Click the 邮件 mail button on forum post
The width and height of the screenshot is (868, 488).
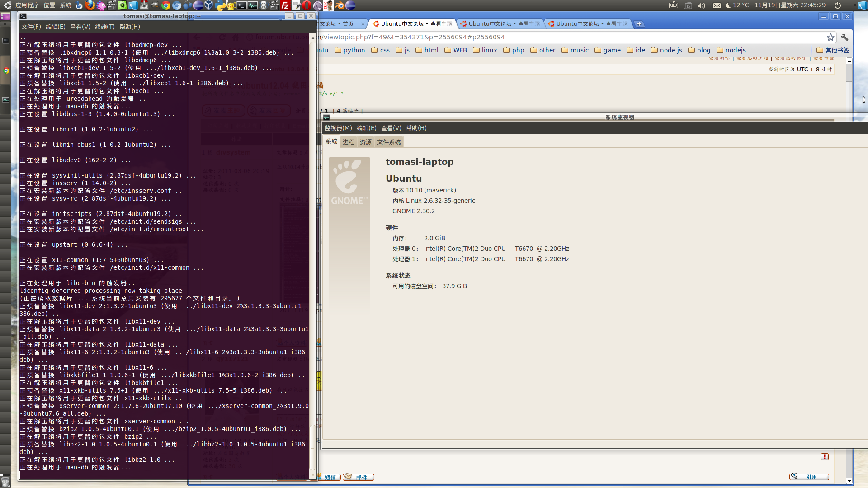pyautogui.click(x=358, y=477)
